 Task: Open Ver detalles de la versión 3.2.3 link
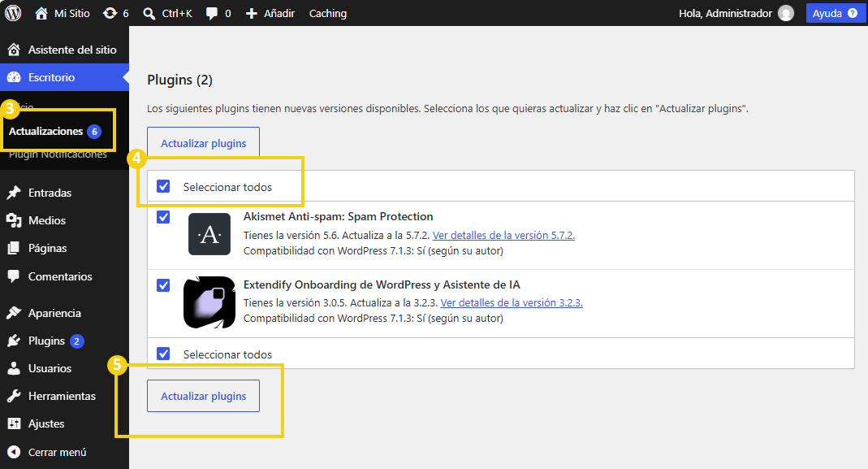(x=512, y=302)
